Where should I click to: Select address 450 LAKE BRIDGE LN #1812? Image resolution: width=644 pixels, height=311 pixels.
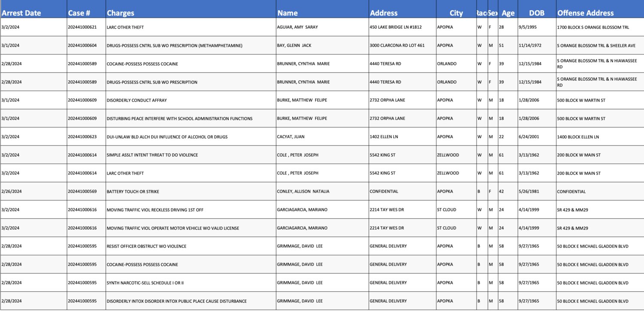[395, 27]
